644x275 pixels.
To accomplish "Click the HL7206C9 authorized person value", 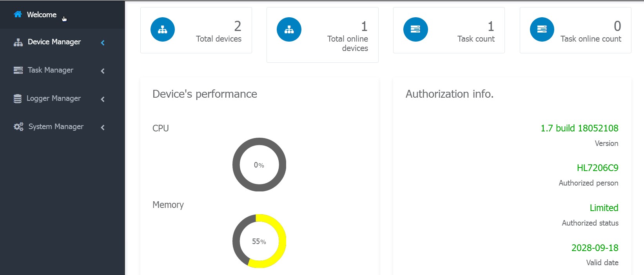I will coord(597,168).
